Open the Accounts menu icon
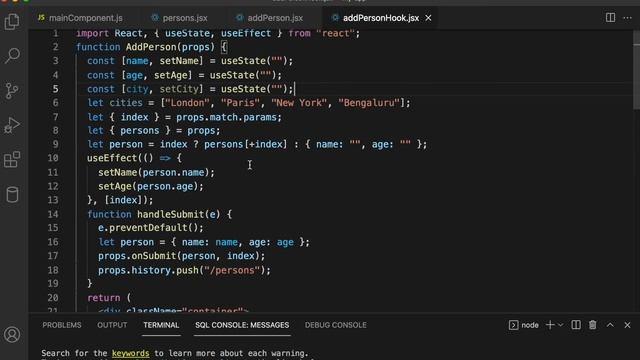The height and width of the screenshot is (360, 640). [x=12, y=335]
